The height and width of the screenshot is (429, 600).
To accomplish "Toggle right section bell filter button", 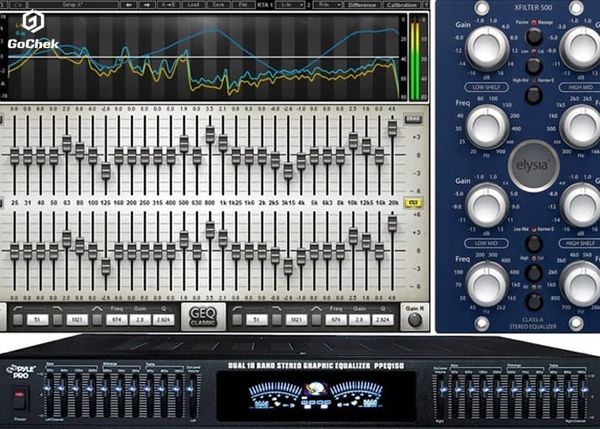I will [x=316, y=320].
